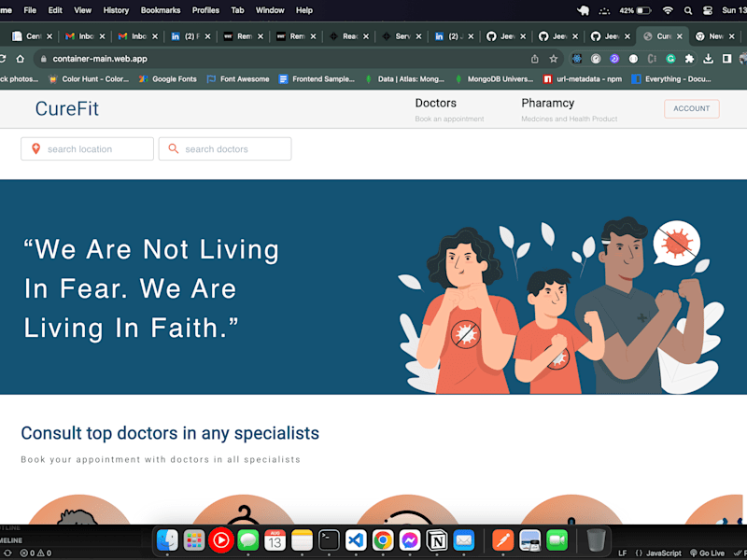Image resolution: width=747 pixels, height=560 pixels.
Task: Click the ACCOUNT button
Action: 691,108
